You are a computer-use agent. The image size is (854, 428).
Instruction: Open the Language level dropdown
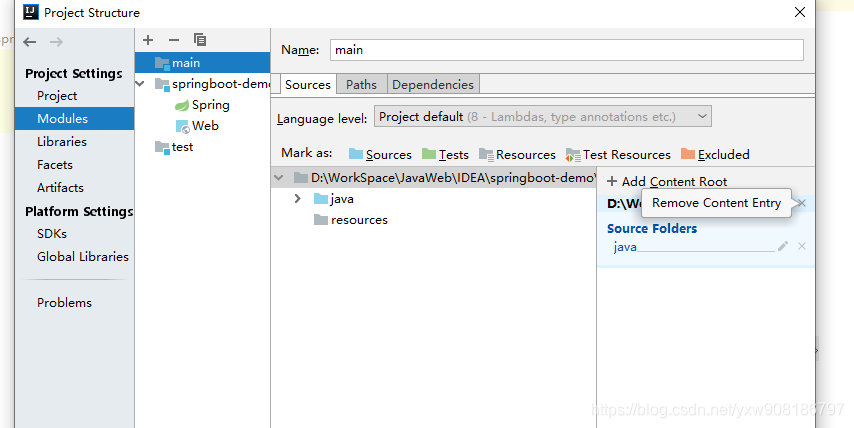pos(542,117)
